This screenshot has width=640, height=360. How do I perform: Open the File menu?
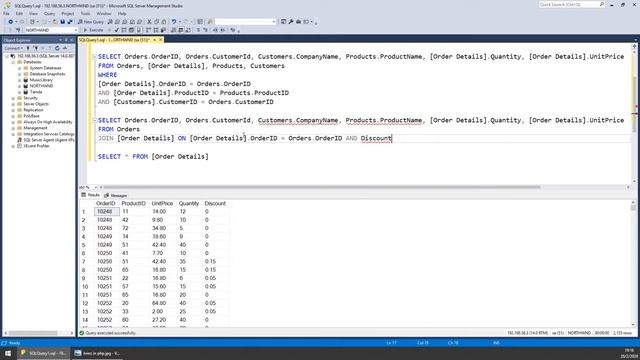click(6, 13)
